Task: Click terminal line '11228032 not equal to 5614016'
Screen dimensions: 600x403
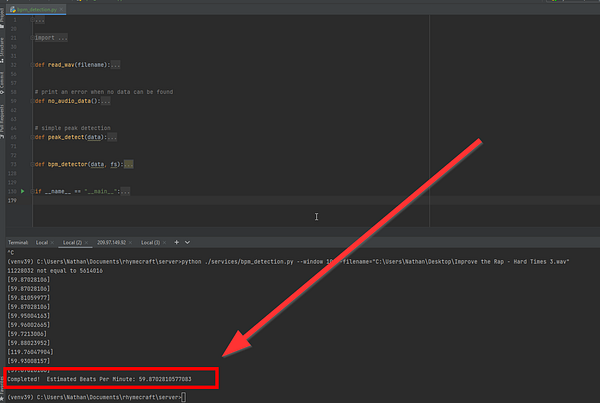Action: pos(55,271)
